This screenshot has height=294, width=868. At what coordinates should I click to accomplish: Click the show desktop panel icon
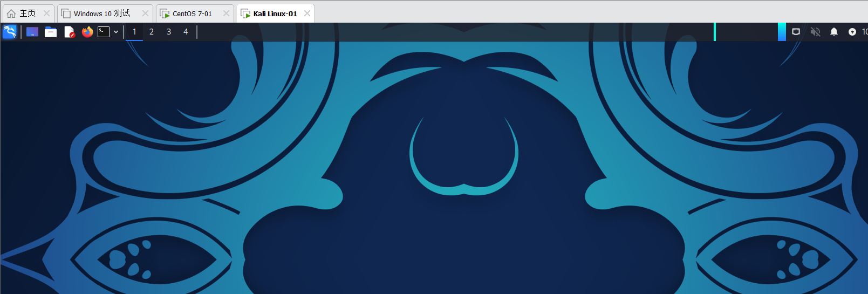32,32
